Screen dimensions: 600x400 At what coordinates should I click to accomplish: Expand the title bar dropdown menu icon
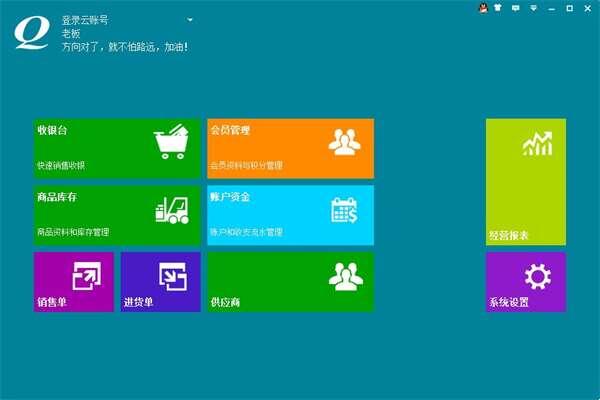tap(533, 8)
